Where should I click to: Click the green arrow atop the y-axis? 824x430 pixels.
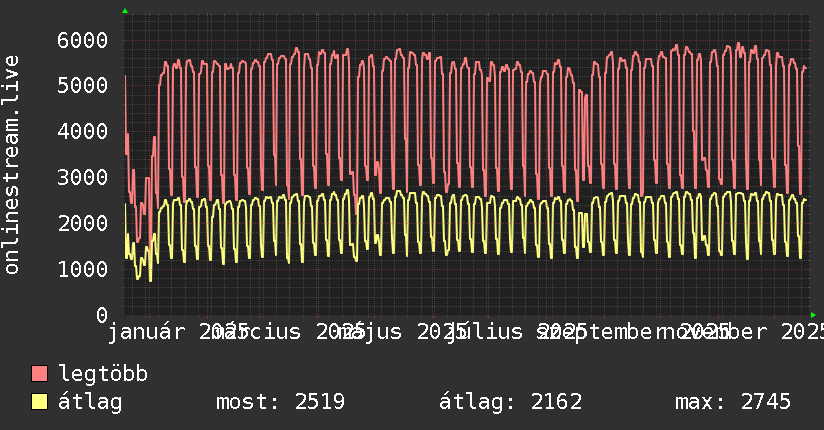coord(125,11)
